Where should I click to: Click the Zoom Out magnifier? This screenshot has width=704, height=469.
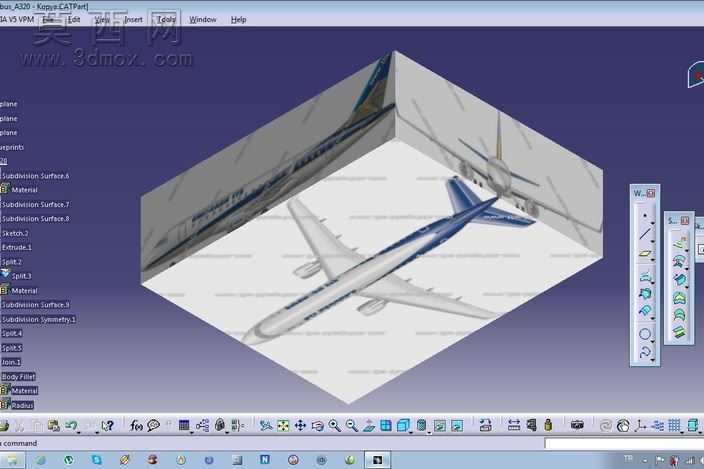tap(352, 425)
